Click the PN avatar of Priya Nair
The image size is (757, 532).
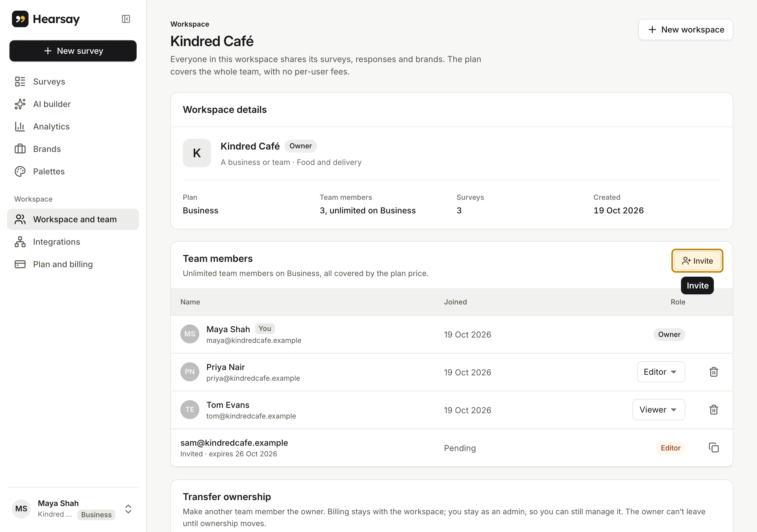tap(190, 372)
